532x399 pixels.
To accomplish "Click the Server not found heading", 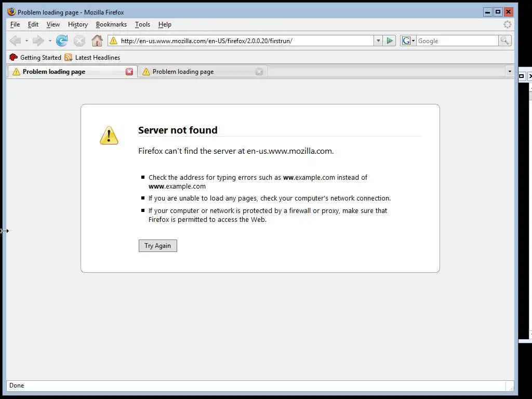I will [x=178, y=130].
